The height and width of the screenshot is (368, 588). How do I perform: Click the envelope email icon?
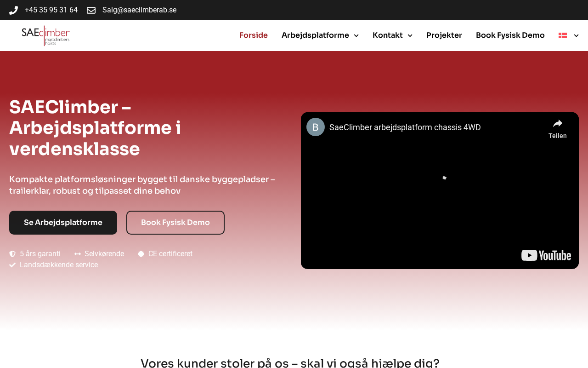coord(91,10)
